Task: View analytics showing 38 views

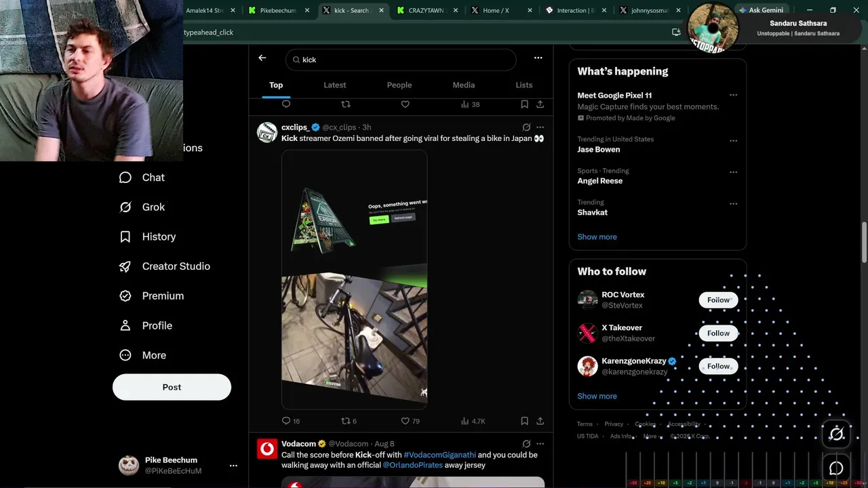Action: pos(470,104)
